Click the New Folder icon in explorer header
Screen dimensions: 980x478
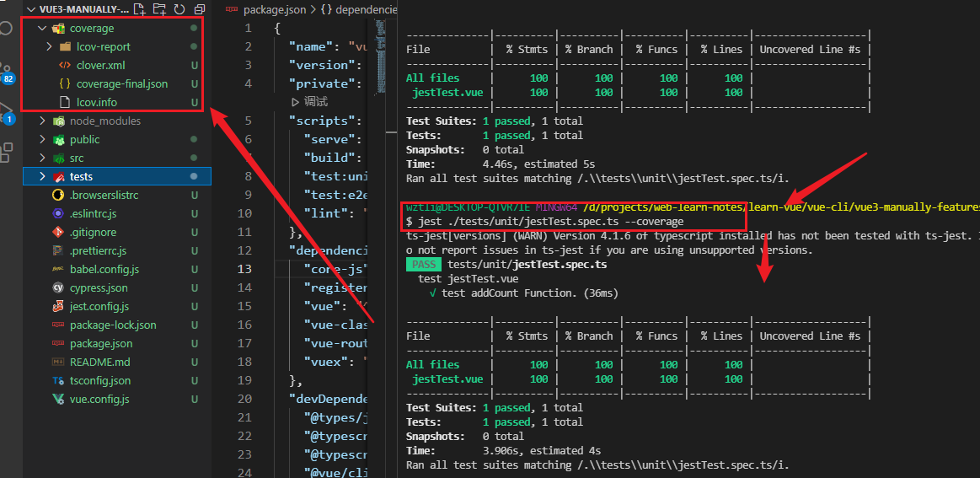point(159,8)
